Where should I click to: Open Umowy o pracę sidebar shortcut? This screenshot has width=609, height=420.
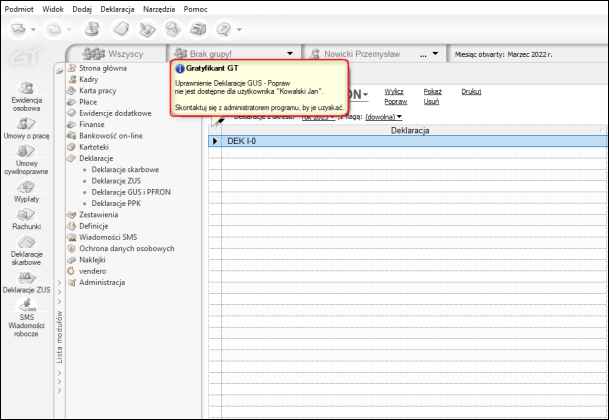click(x=26, y=128)
